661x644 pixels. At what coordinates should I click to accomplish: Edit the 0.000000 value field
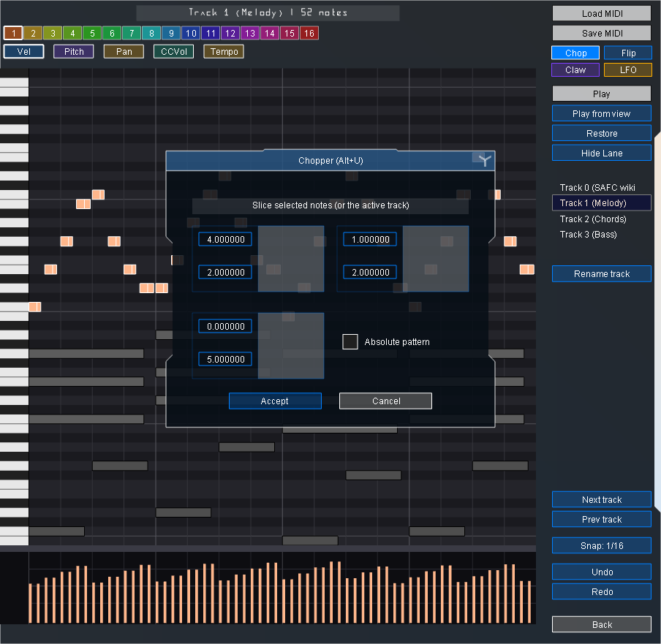[x=225, y=326]
